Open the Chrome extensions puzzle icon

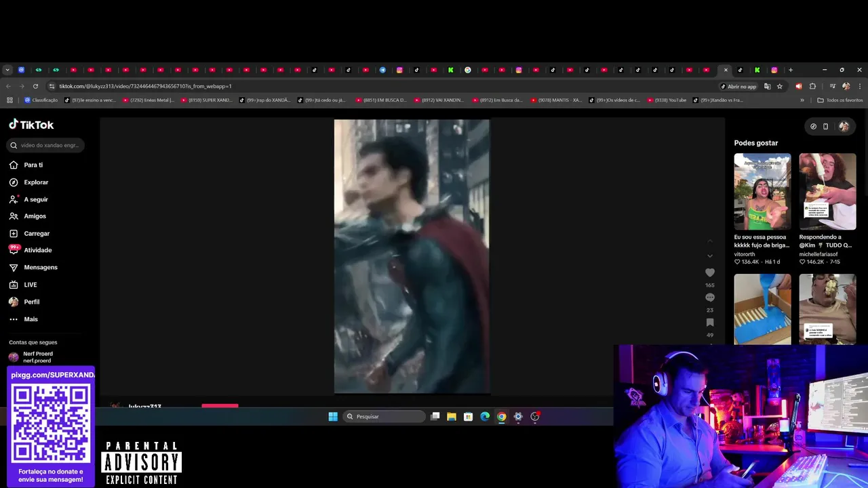click(x=812, y=86)
